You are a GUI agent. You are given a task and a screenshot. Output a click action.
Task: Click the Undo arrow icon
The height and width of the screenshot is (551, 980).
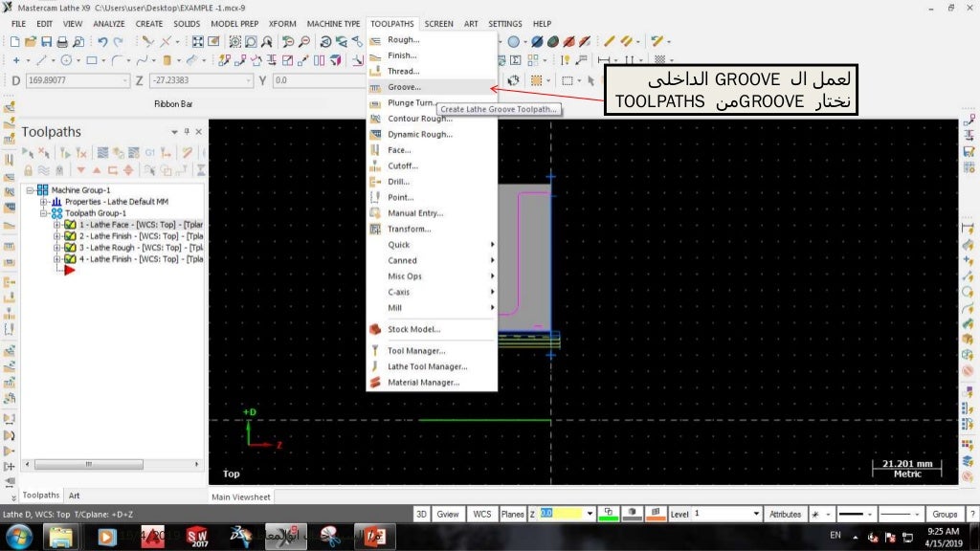coord(102,42)
